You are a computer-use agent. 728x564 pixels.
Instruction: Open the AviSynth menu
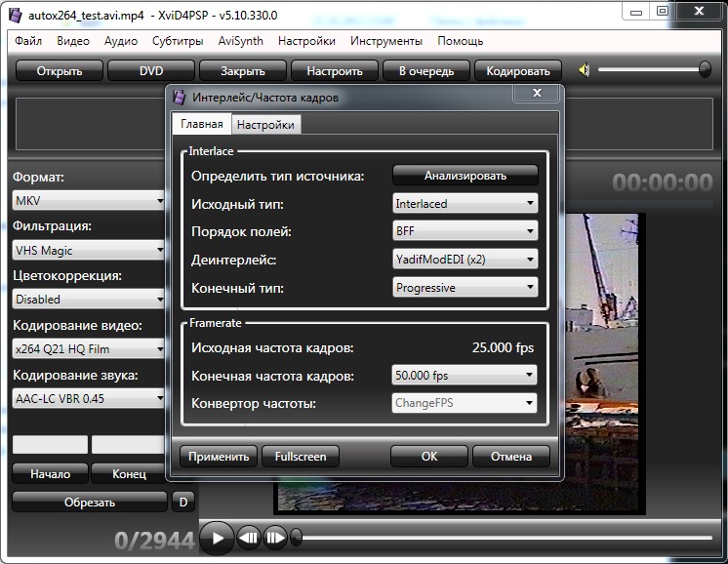[x=240, y=41]
